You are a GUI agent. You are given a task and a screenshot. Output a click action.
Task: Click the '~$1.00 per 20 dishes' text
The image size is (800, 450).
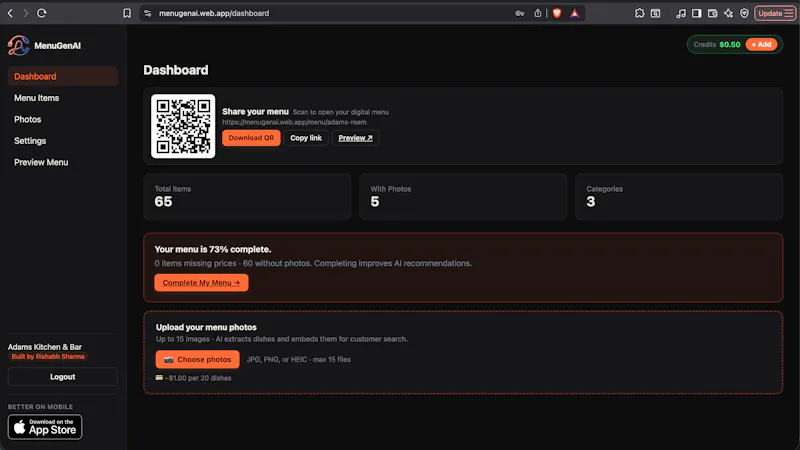point(198,378)
